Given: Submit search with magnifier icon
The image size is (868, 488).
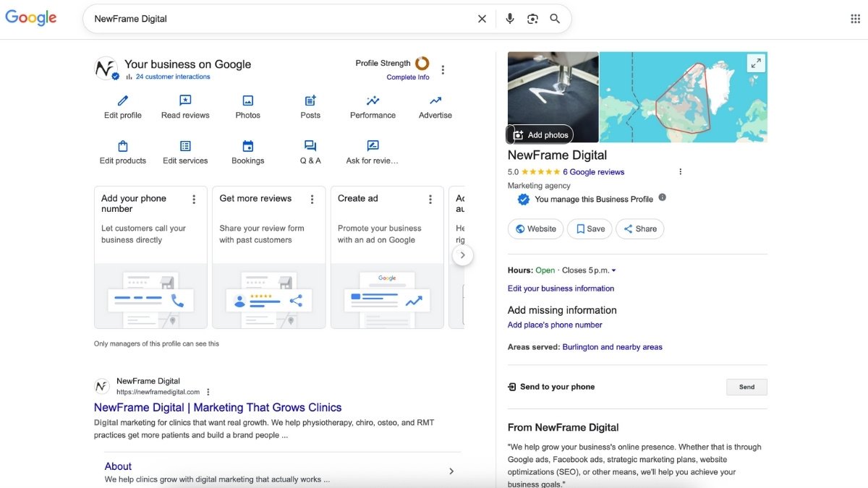Looking at the screenshot, I should tap(555, 19).
